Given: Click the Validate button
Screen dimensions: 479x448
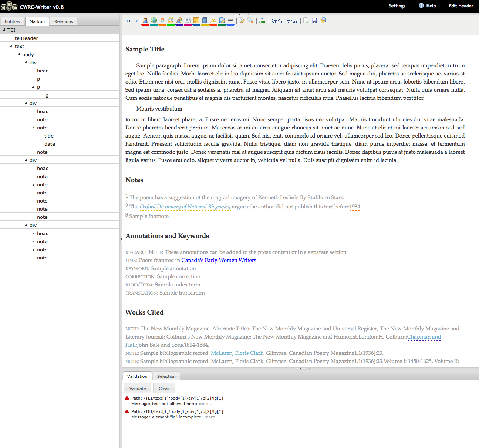Looking at the screenshot, I should tap(138, 388).
